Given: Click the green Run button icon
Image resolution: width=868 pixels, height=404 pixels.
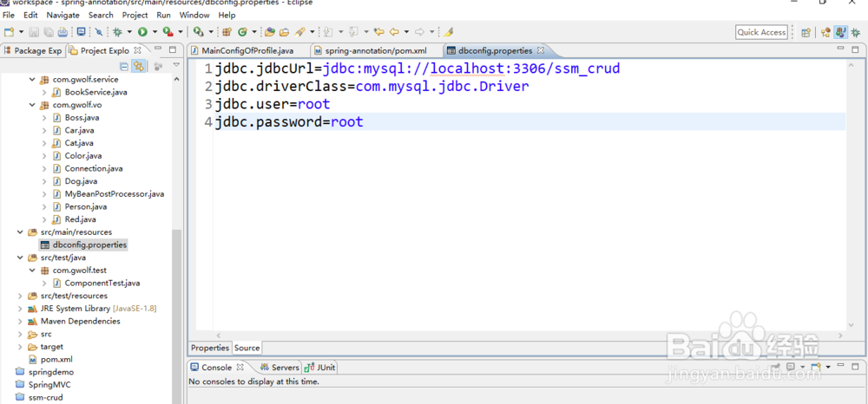Looking at the screenshot, I should pyautogui.click(x=143, y=32).
